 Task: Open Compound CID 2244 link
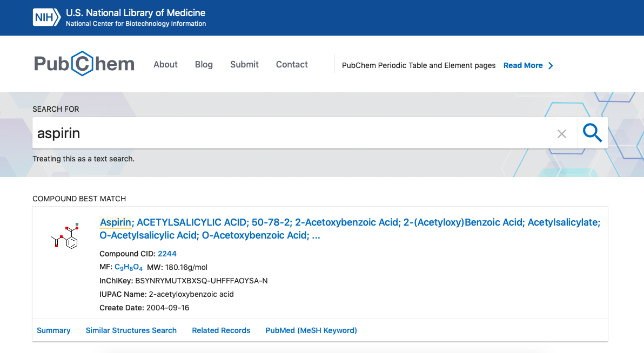coord(167,254)
